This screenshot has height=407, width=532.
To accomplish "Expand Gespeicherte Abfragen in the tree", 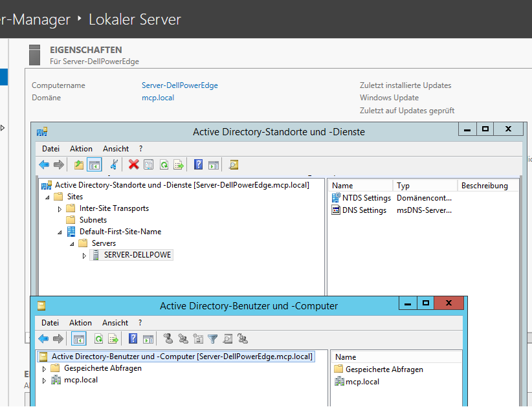I will (44, 369).
